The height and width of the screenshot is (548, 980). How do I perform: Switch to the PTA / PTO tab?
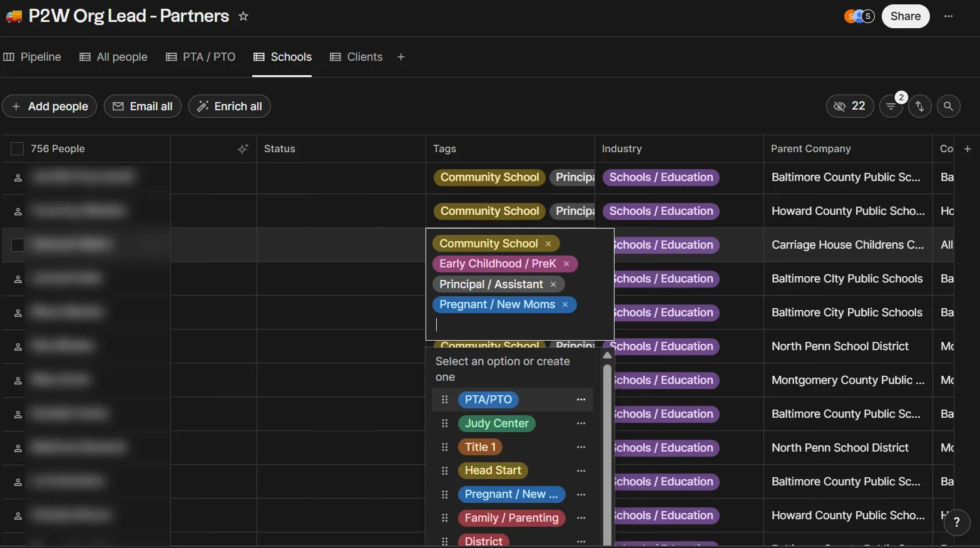pyautogui.click(x=201, y=57)
